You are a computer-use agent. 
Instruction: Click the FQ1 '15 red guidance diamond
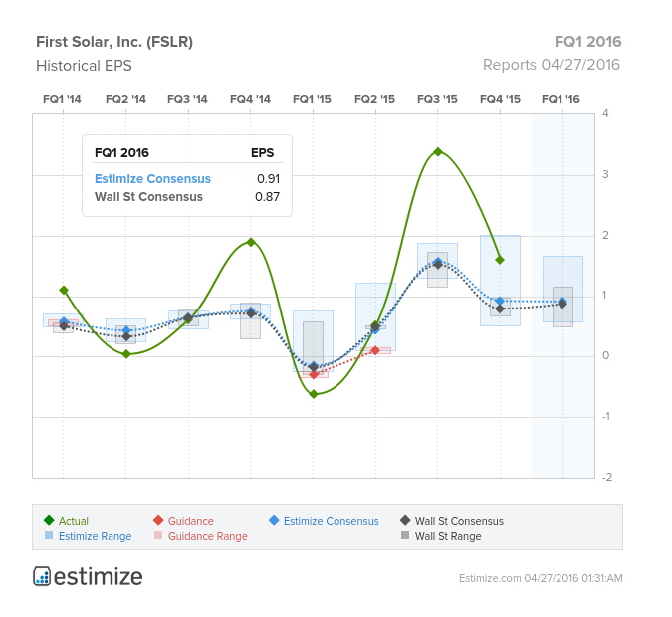tap(314, 374)
